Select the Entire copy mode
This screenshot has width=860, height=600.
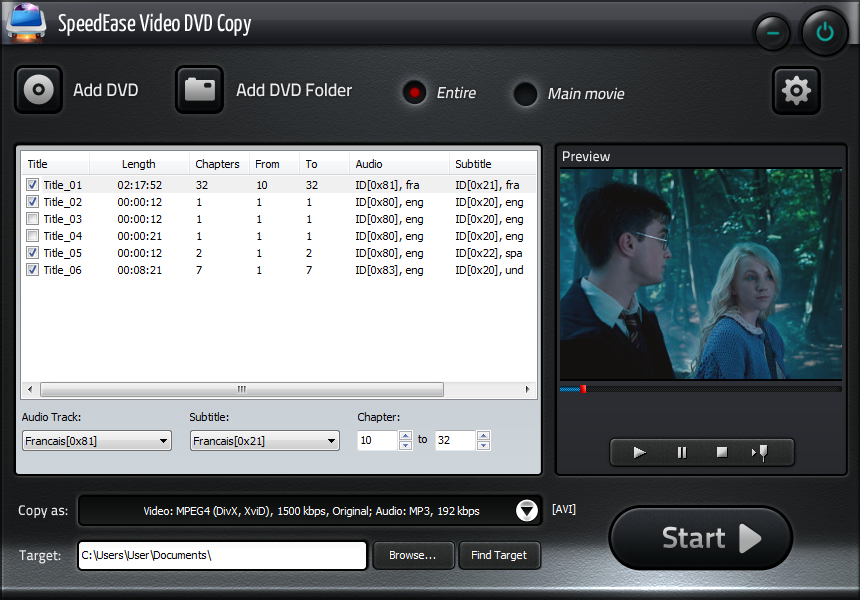click(414, 93)
